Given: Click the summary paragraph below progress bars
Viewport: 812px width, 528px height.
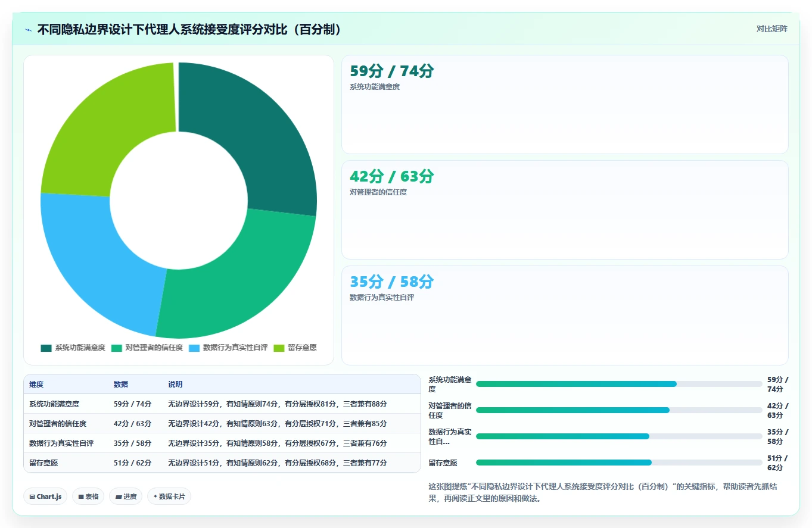Looking at the screenshot, I should point(603,492).
